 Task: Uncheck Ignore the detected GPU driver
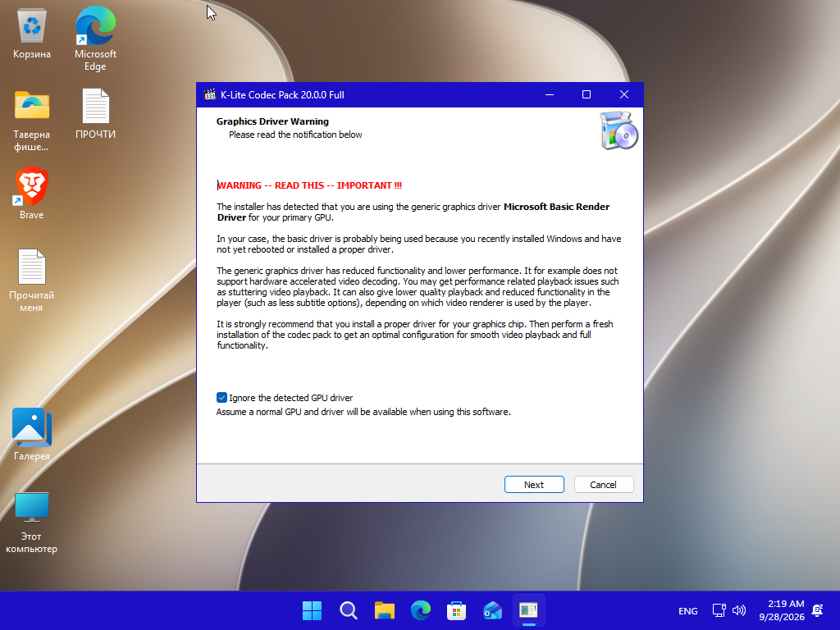221,398
